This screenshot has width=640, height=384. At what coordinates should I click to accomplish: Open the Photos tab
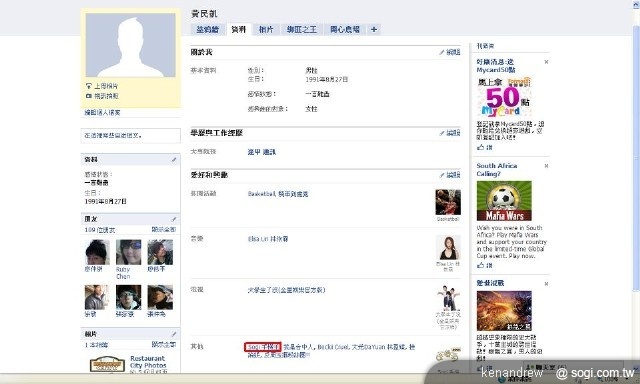coord(266,29)
